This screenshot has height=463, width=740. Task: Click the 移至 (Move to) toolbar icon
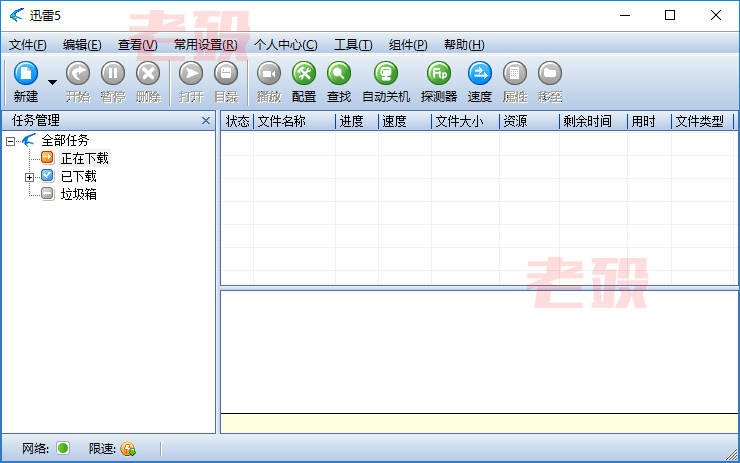tap(550, 74)
